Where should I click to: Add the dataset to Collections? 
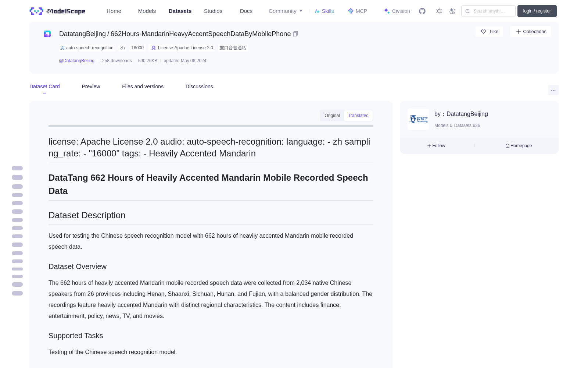531,32
